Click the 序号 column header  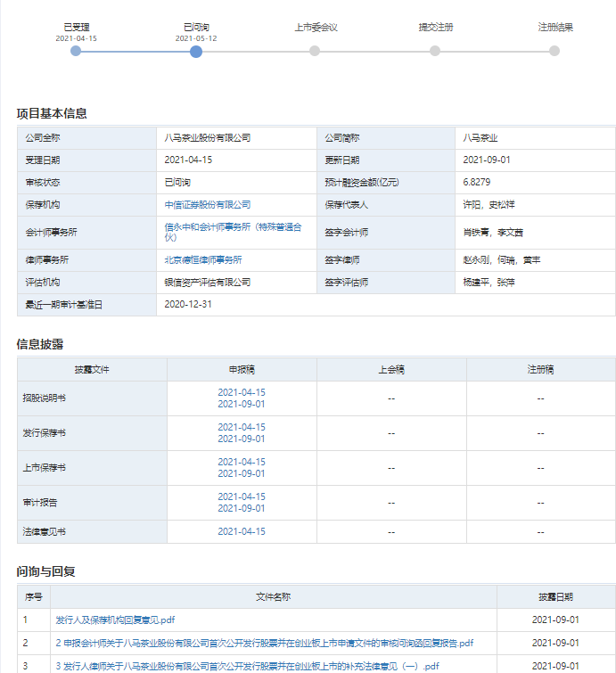(x=34, y=596)
